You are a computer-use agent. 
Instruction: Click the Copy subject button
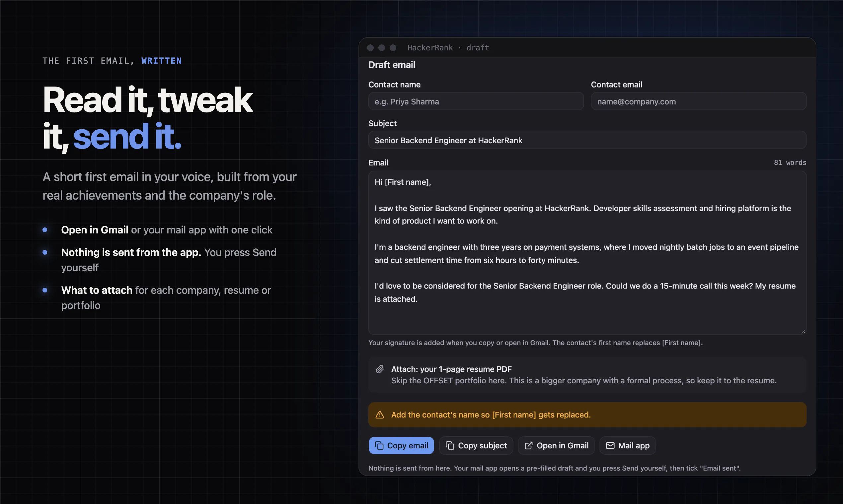476,445
